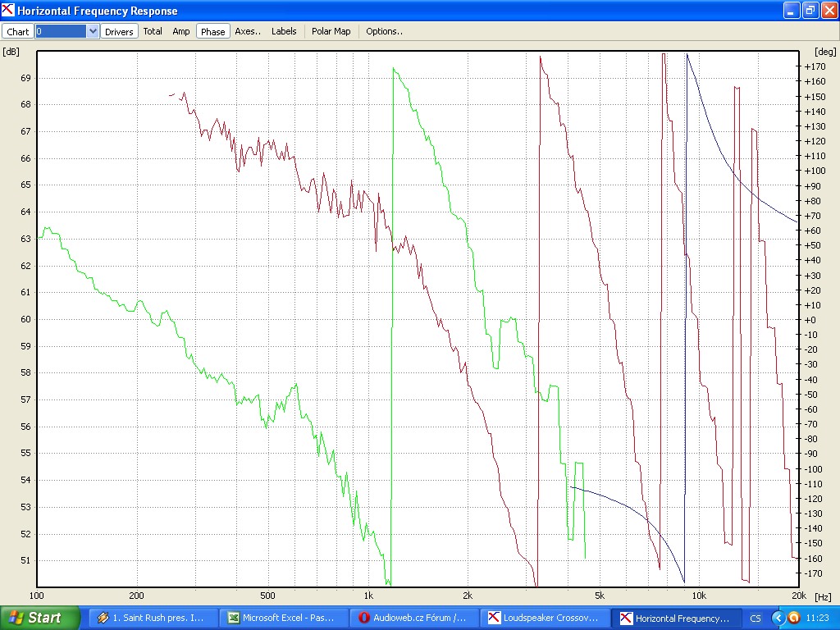Open the Chart number dropdown arrow
Screen dimensions: 840x630
[93, 31]
